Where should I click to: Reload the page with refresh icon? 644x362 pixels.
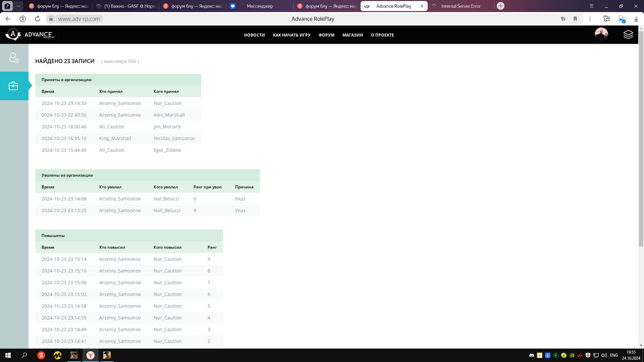point(37,19)
